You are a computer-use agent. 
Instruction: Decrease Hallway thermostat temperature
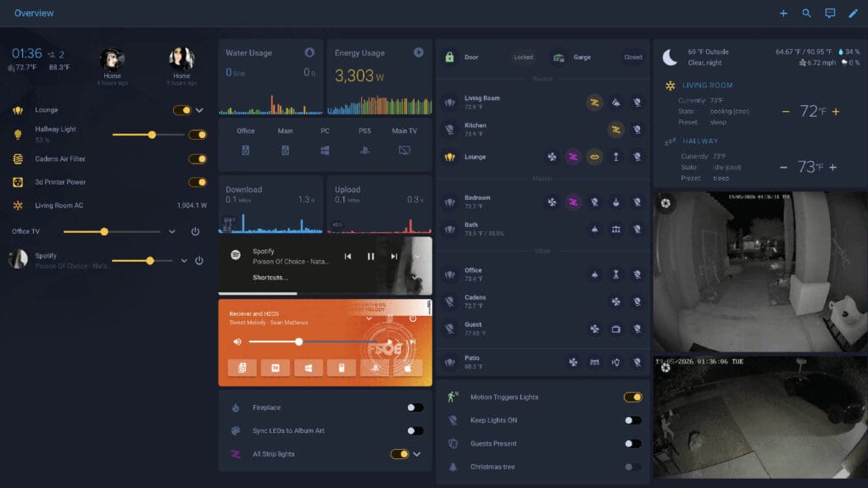pyautogui.click(x=783, y=167)
